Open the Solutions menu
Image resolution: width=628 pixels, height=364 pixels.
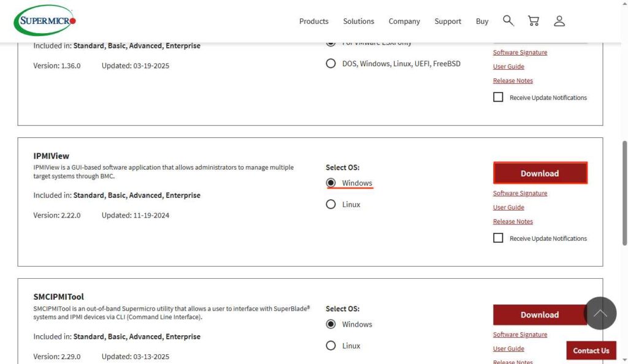pos(358,21)
